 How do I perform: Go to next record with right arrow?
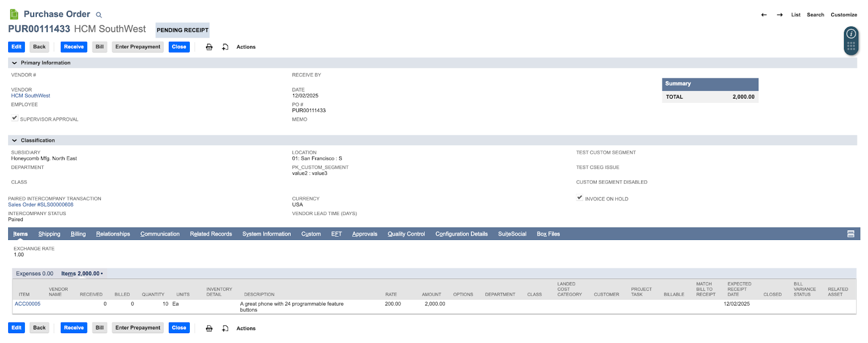click(780, 15)
